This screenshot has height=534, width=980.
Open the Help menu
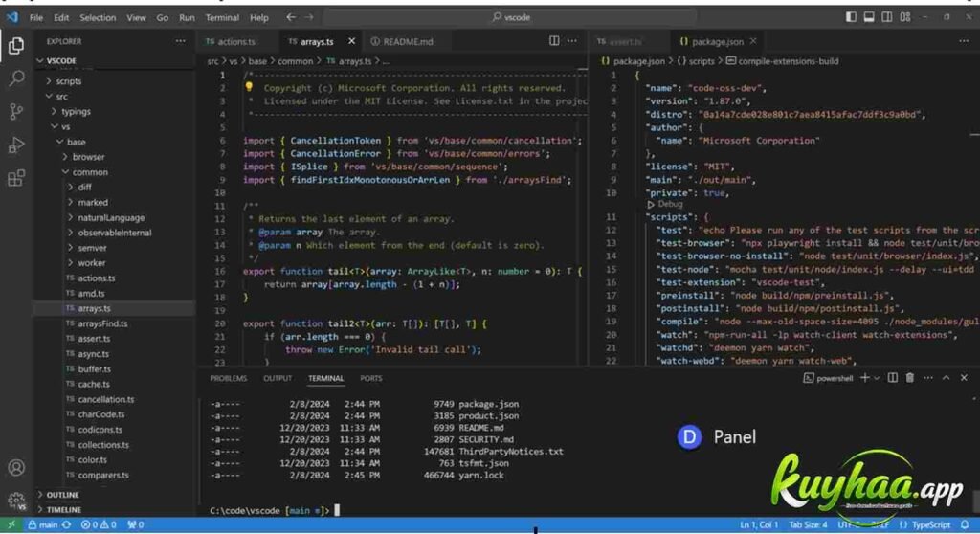(258, 17)
